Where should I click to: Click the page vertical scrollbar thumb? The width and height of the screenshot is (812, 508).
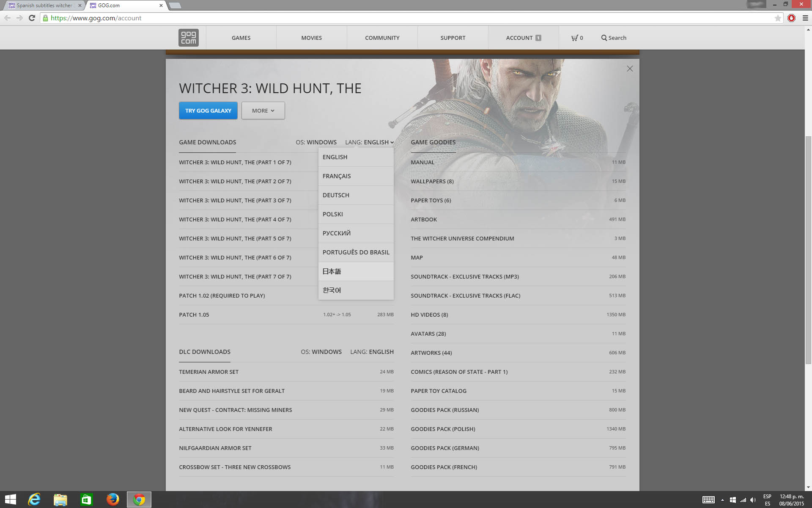pyautogui.click(x=808, y=250)
